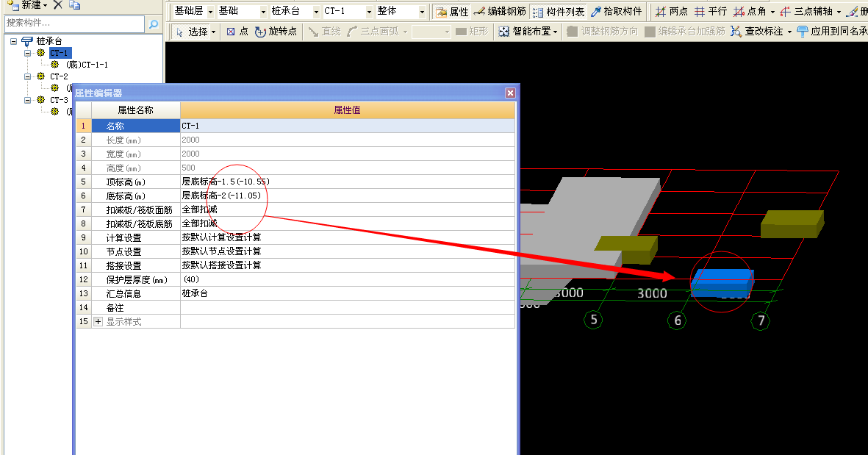
Task: Open the 三点辅轴 dropdown arrow
Action: (839, 12)
